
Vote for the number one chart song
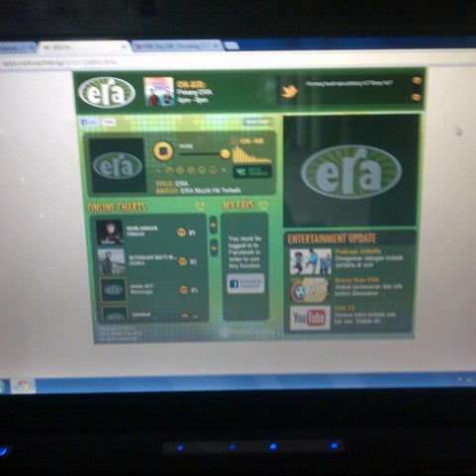click(x=181, y=233)
